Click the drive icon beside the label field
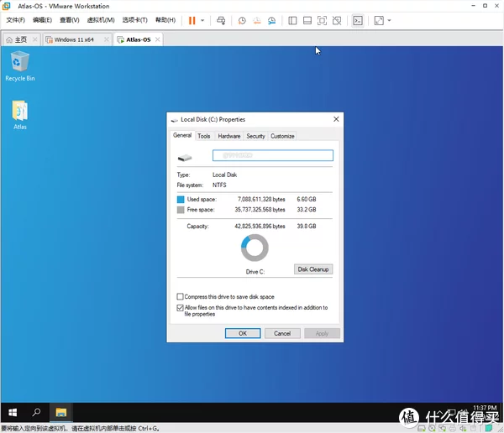The width and height of the screenshot is (504, 433). click(185, 158)
